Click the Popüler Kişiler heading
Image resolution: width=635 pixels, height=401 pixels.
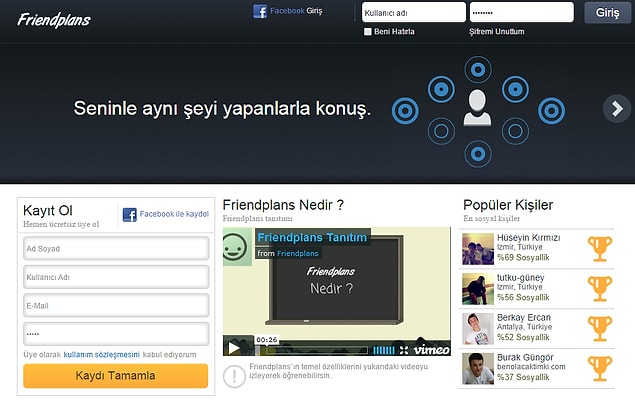click(508, 205)
